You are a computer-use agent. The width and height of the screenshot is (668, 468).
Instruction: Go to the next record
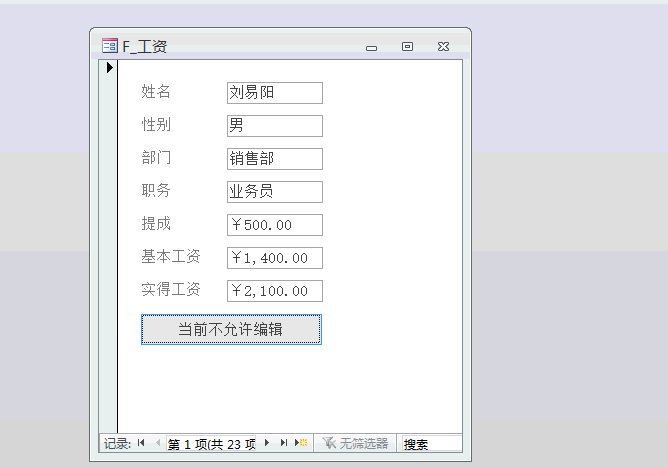pyautogui.click(x=267, y=443)
